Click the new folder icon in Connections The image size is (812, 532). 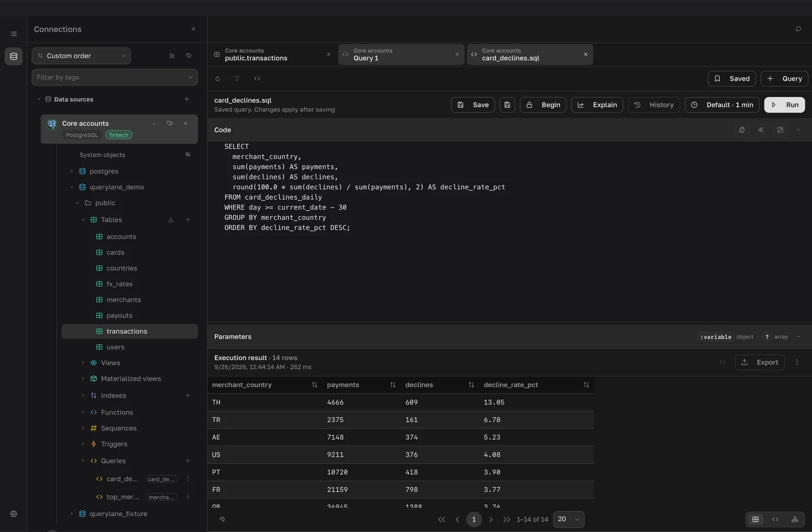click(172, 56)
